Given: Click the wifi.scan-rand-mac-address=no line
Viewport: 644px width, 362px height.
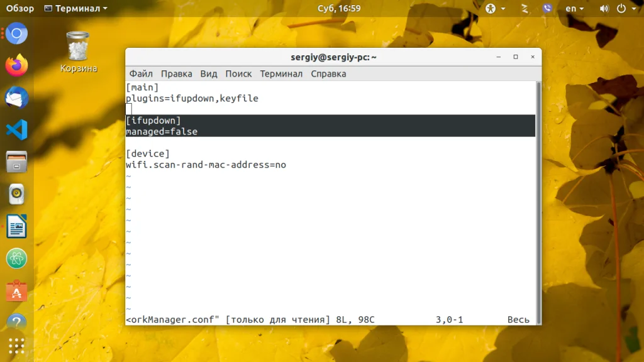Looking at the screenshot, I should pyautogui.click(x=206, y=165).
